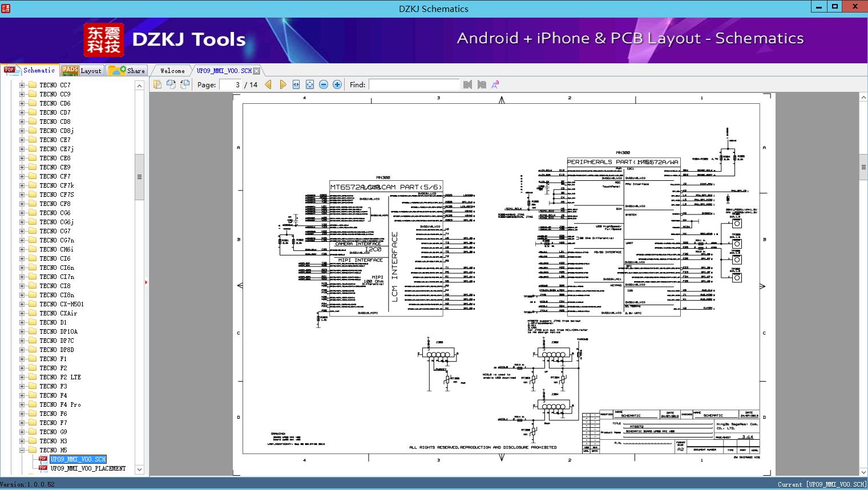Image resolution: width=868 pixels, height=490 pixels.
Task: Select UP09_MMI_V00.SCH in the tree
Action: coord(78,459)
